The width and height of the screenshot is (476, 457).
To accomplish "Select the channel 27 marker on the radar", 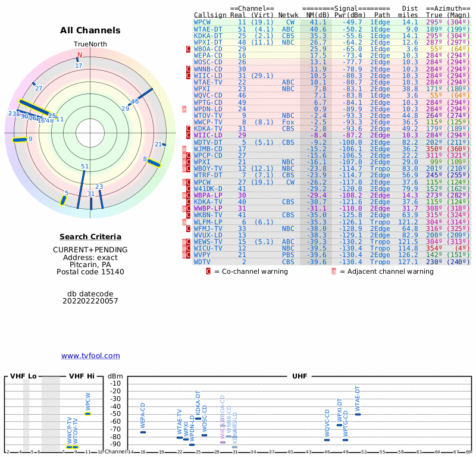I will click(x=34, y=83).
